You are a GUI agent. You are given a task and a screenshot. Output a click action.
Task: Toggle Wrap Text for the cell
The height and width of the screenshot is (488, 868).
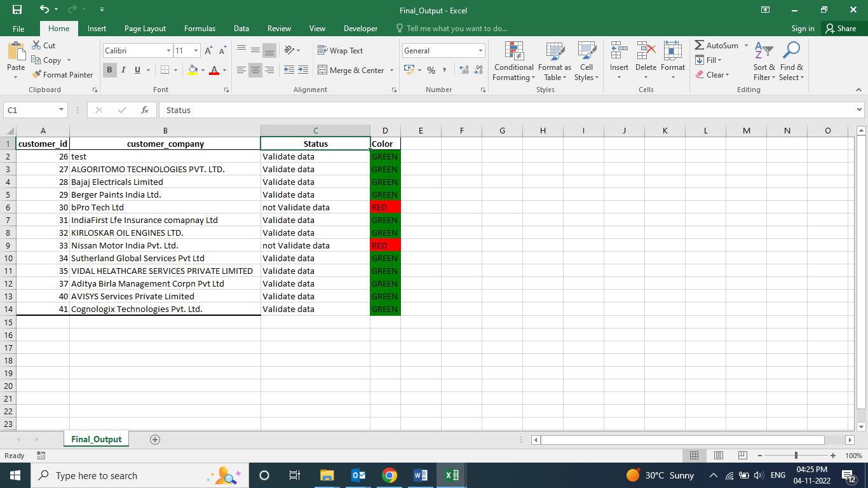[x=340, y=51]
